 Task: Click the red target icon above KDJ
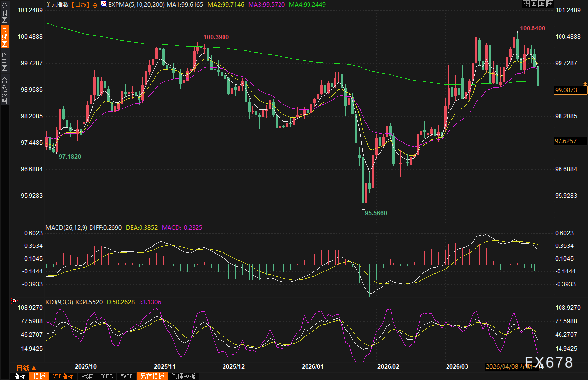[14, 300]
